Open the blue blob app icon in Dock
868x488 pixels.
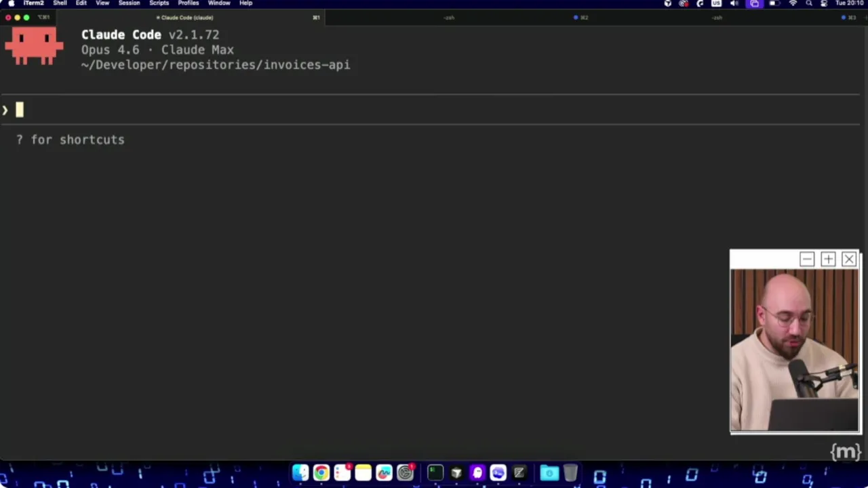498,472
